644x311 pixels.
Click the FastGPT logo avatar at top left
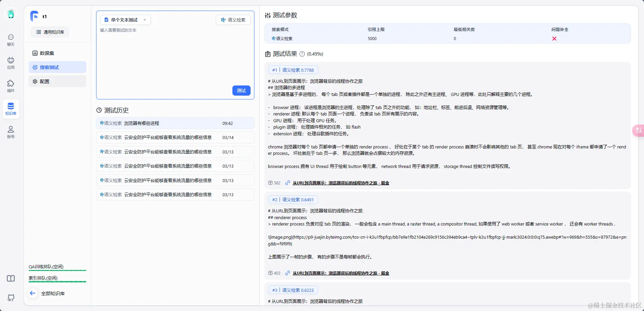pyautogui.click(x=11, y=14)
